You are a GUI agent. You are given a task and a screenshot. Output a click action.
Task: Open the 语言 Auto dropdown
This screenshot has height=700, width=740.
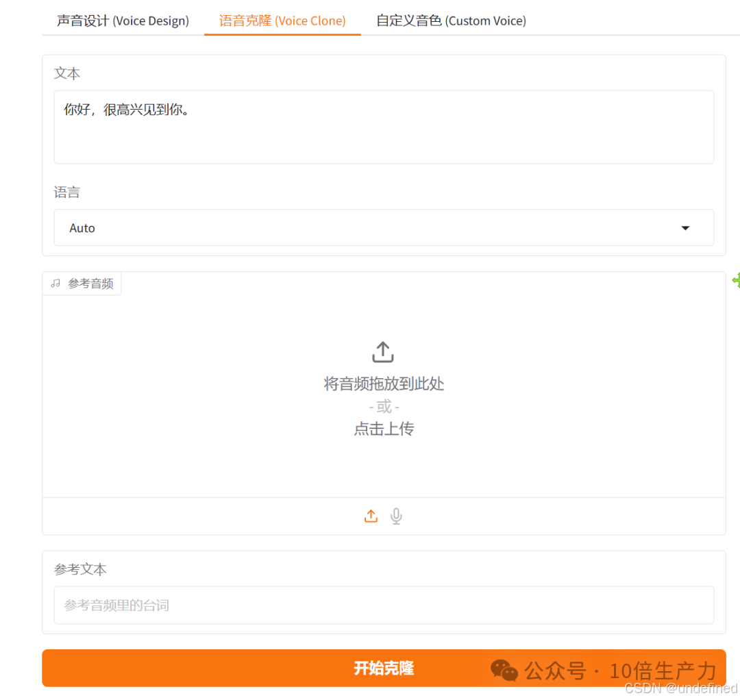pyautogui.click(x=384, y=228)
